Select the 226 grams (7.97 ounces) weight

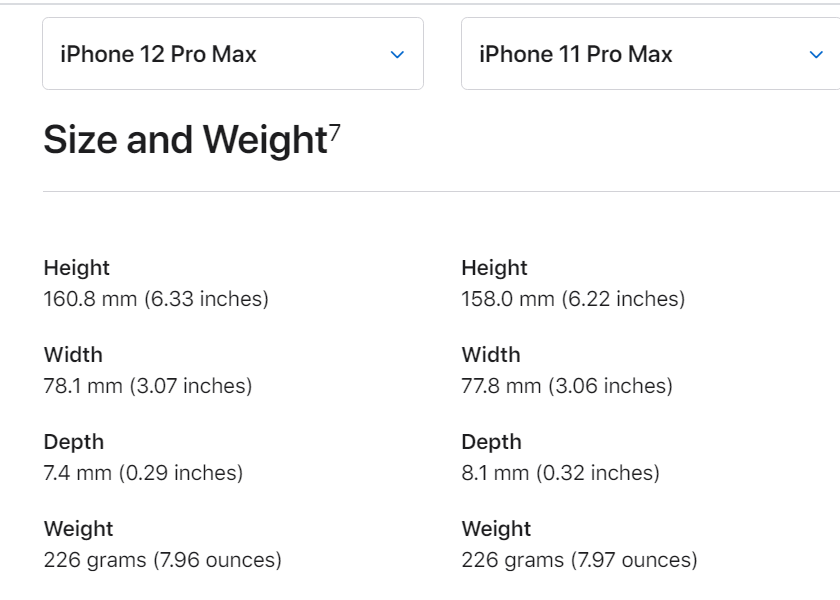coord(579,560)
